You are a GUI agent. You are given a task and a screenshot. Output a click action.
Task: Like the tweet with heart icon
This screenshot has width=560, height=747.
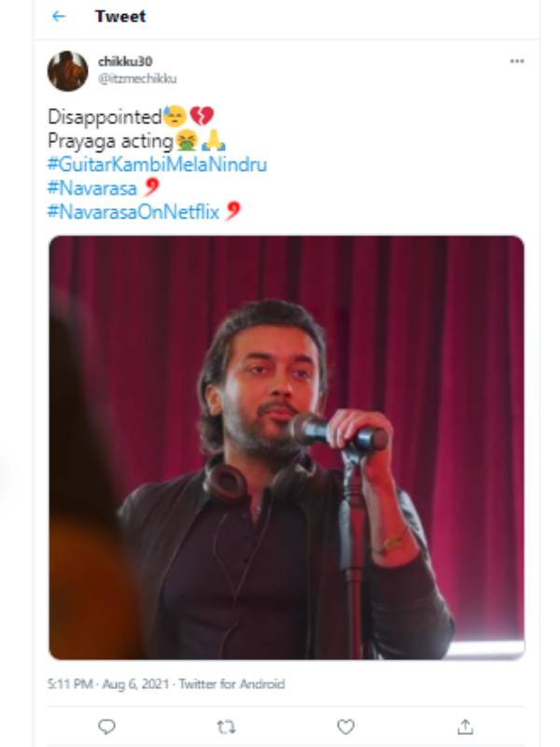pos(345,726)
